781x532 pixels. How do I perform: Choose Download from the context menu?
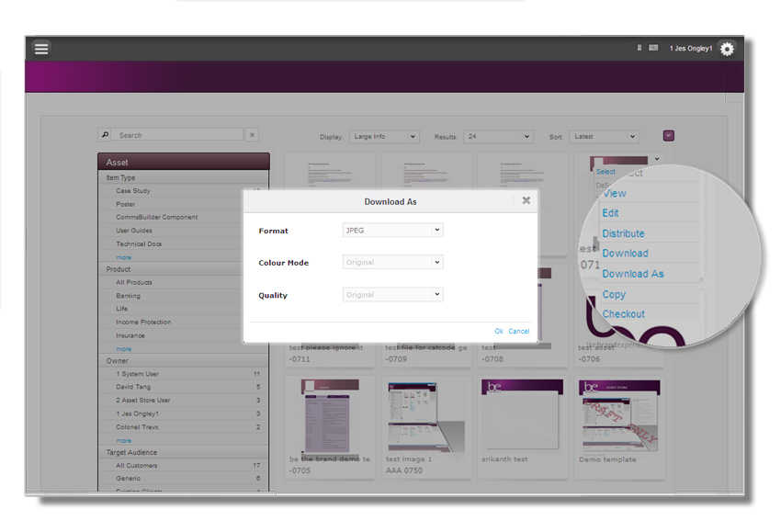point(625,254)
